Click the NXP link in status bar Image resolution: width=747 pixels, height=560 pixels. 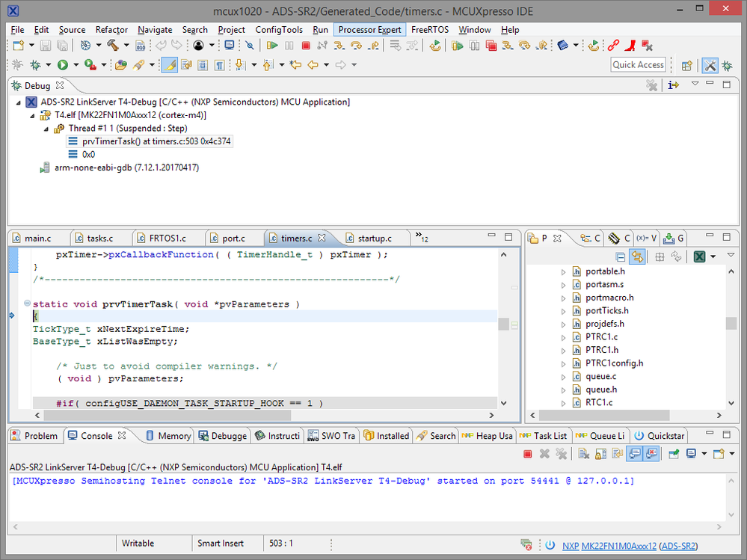(x=571, y=546)
